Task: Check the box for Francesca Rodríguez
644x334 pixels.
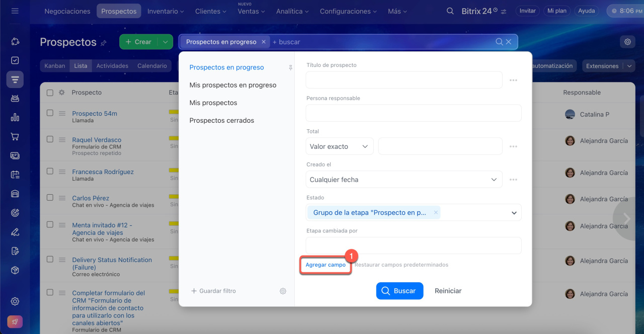Action: click(50, 171)
